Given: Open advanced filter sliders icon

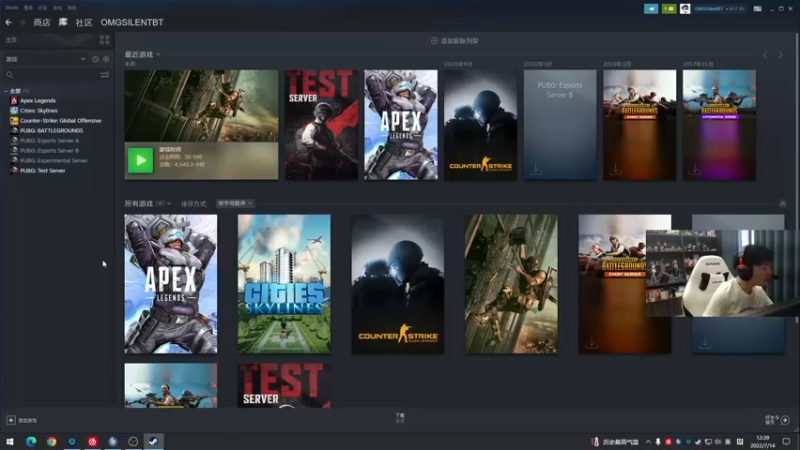Looking at the screenshot, I should (105, 75).
